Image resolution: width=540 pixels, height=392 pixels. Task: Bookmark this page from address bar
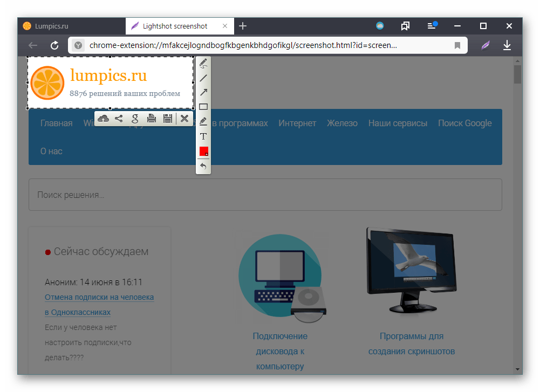[457, 46]
